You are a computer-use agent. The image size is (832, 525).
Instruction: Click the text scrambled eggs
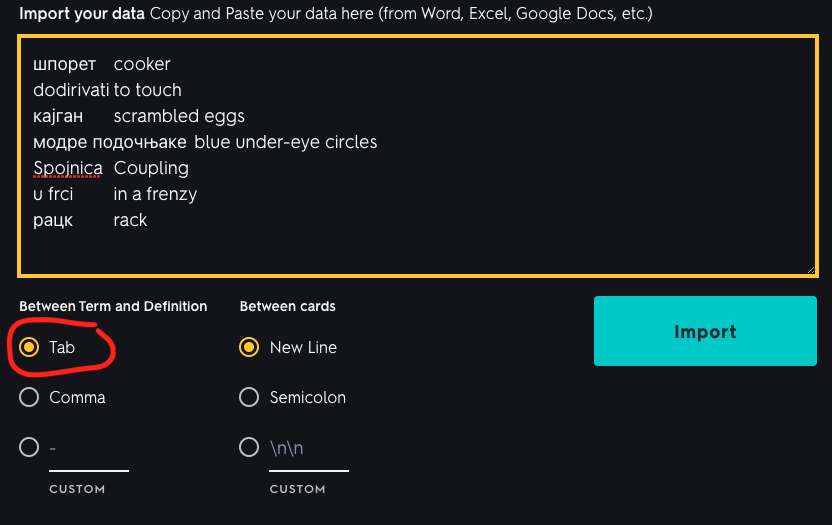tap(179, 116)
